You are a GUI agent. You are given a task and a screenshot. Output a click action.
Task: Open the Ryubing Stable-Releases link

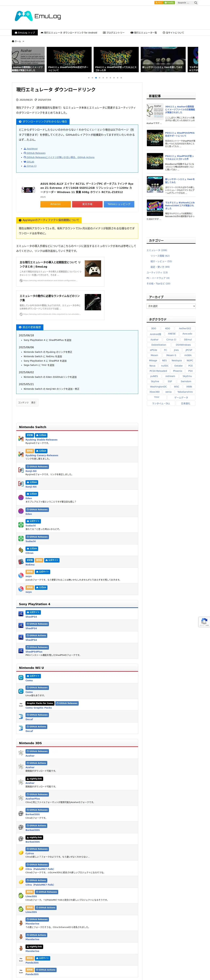tap(42, 440)
